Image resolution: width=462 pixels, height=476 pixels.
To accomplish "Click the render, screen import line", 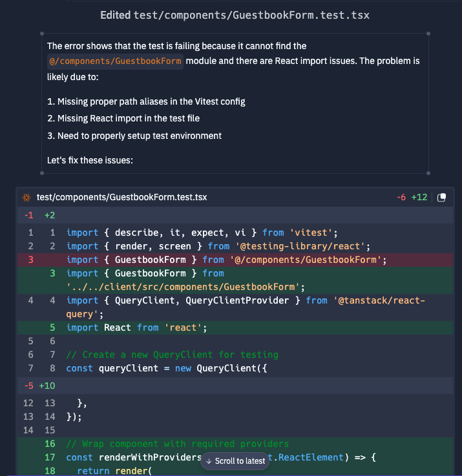I will click(x=235, y=246).
